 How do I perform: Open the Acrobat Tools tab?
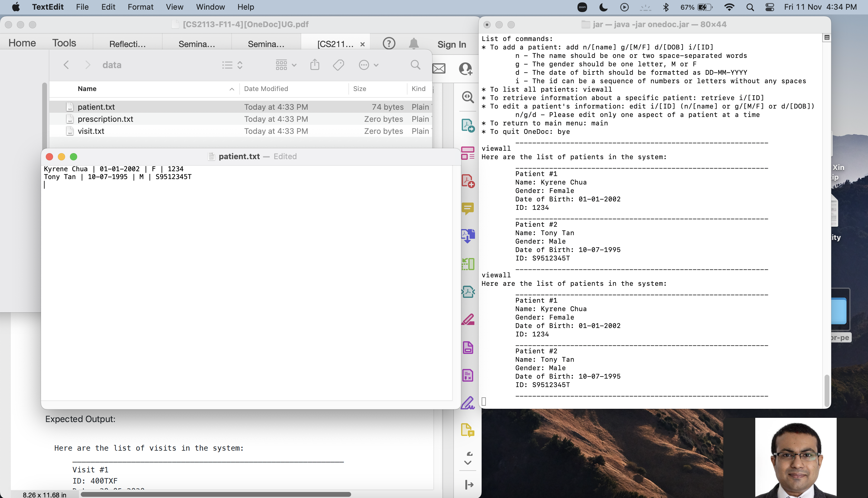click(x=64, y=43)
